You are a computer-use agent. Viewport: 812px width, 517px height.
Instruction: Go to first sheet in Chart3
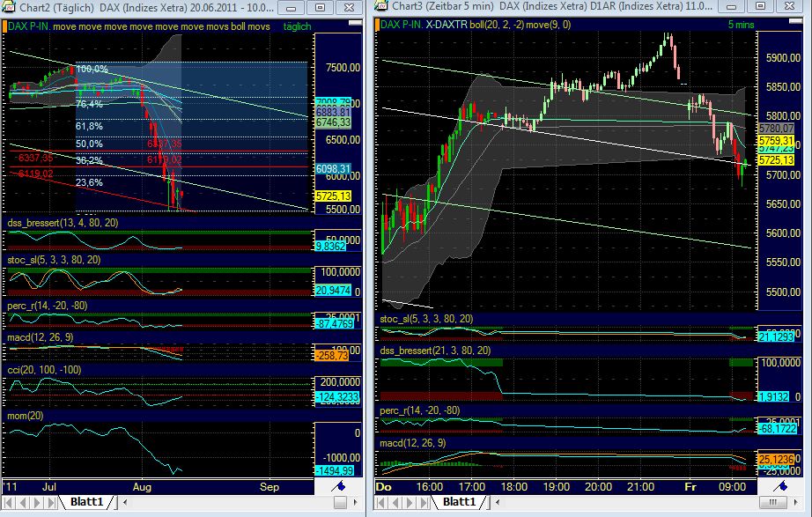(381, 503)
